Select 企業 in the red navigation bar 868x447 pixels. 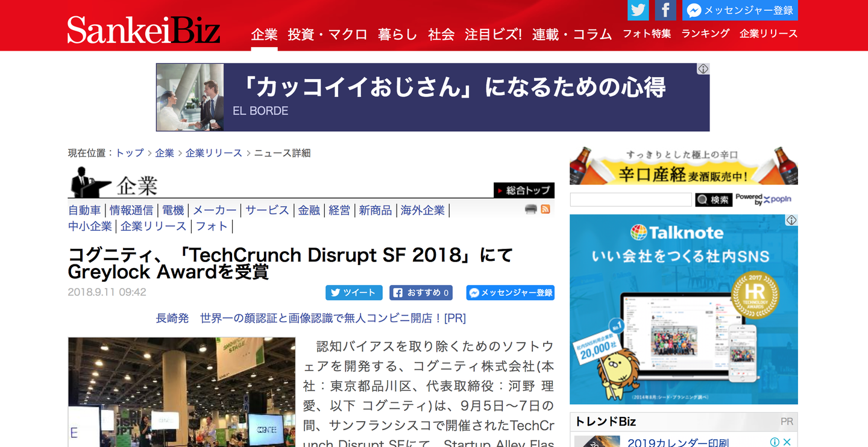click(x=264, y=34)
